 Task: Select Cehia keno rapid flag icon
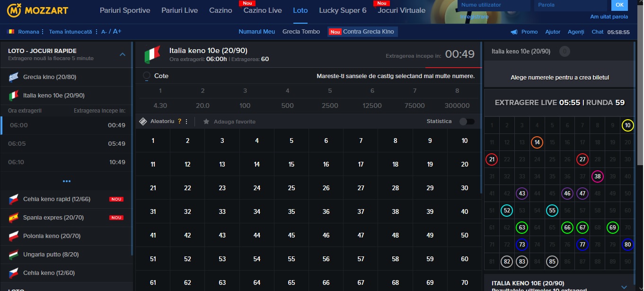[14, 200]
